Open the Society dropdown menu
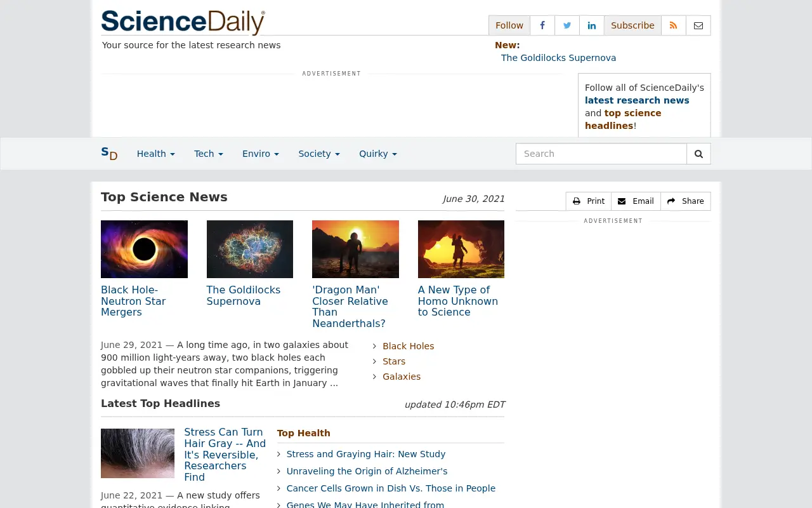The image size is (812, 508). click(x=319, y=154)
